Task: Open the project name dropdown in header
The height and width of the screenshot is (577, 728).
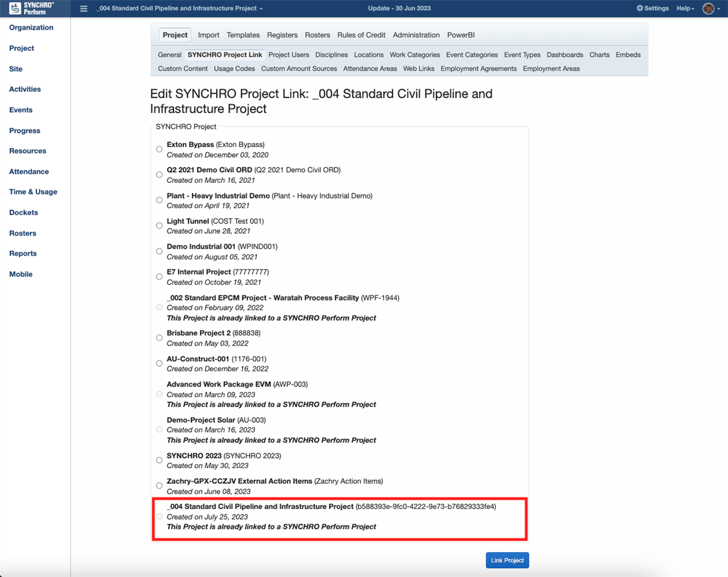Action: pos(180,8)
